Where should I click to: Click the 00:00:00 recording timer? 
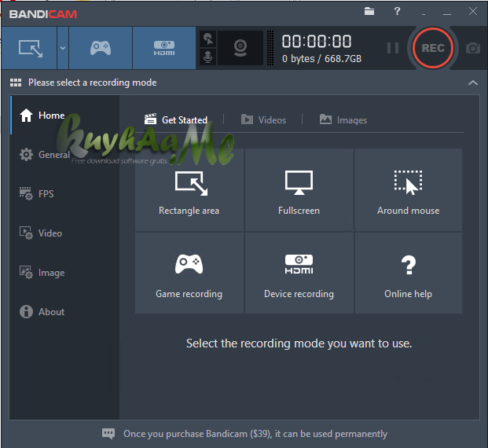tap(317, 42)
